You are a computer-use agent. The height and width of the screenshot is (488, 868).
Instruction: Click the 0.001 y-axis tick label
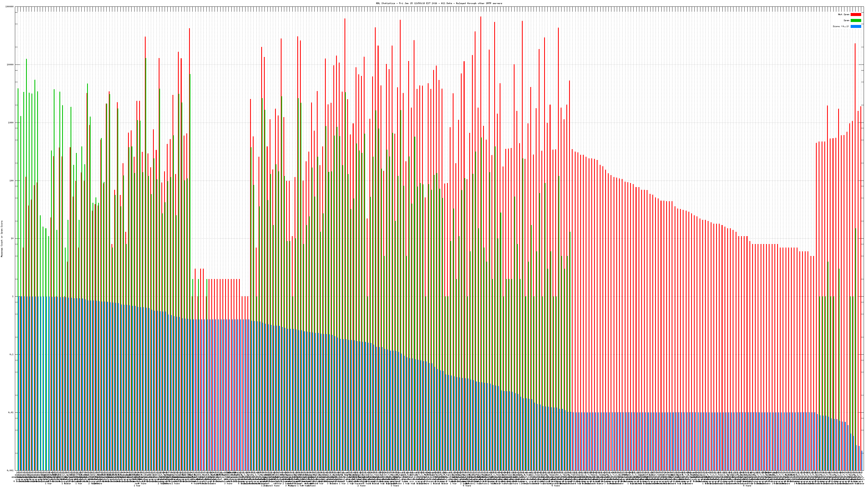pyautogui.click(x=10, y=470)
